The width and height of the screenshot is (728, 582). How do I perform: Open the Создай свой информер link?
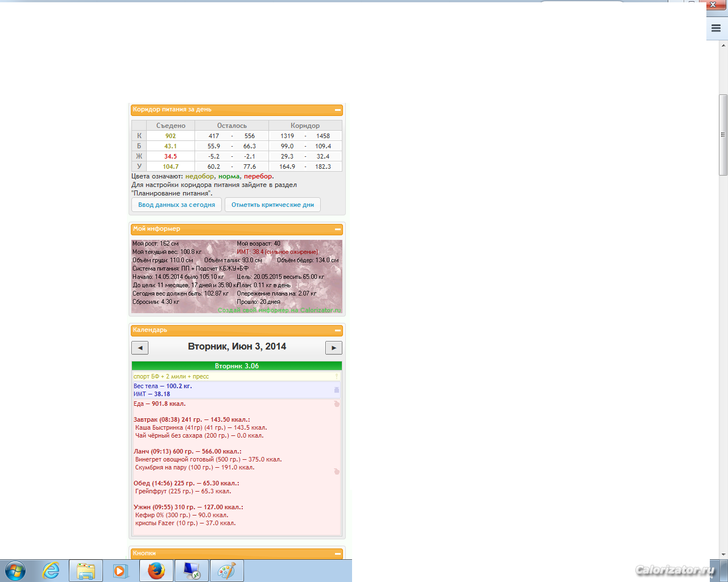[279, 310]
